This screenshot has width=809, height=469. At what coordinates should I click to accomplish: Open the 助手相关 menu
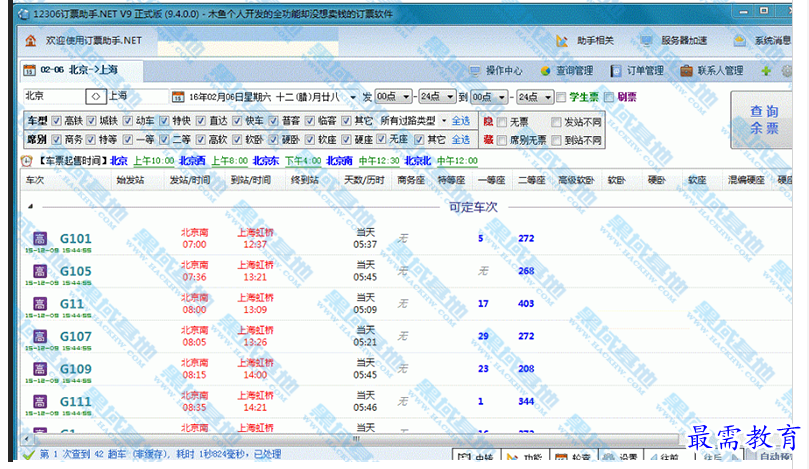point(595,41)
